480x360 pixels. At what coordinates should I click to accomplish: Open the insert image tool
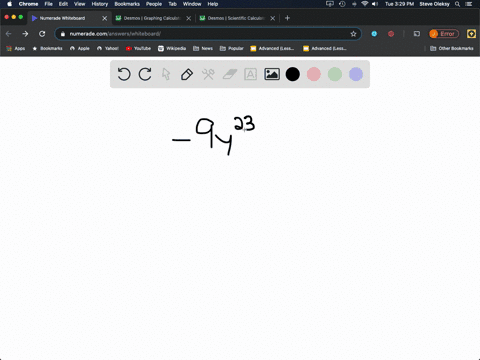tap(272, 74)
